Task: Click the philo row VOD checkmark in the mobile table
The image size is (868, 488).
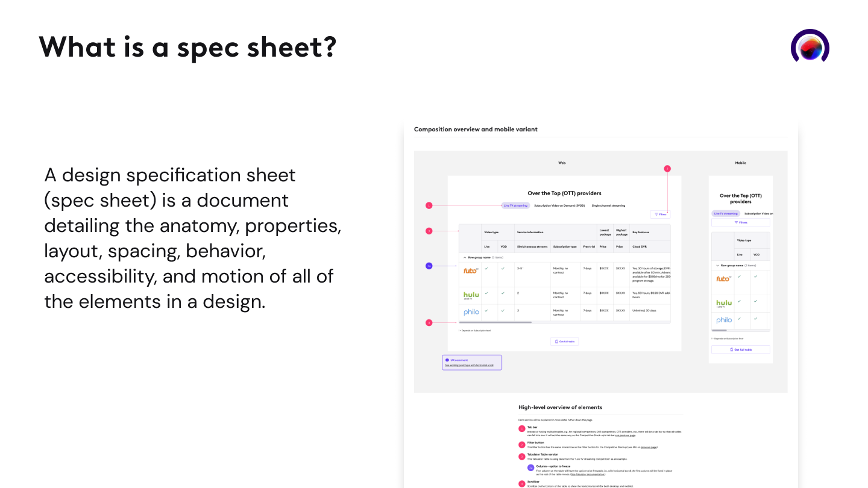Action: [755, 318]
